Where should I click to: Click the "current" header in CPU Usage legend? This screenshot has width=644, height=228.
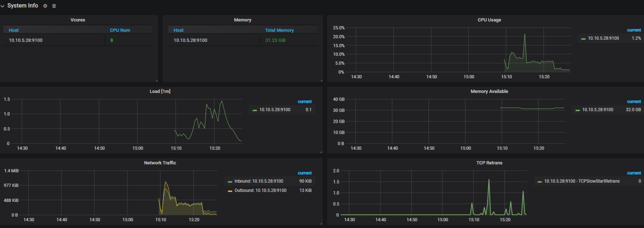pyautogui.click(x=633, y=30)
